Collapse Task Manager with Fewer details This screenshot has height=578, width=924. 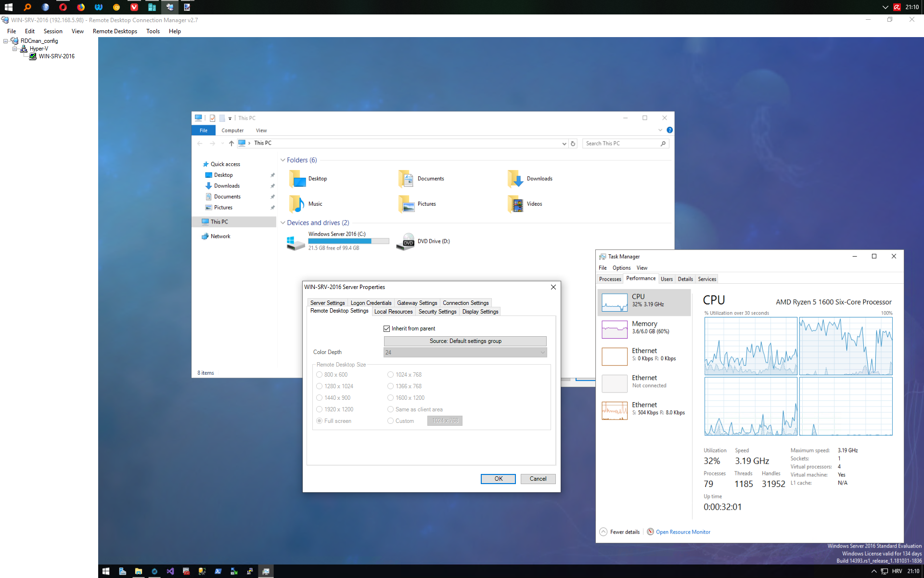tap(620, 532)
